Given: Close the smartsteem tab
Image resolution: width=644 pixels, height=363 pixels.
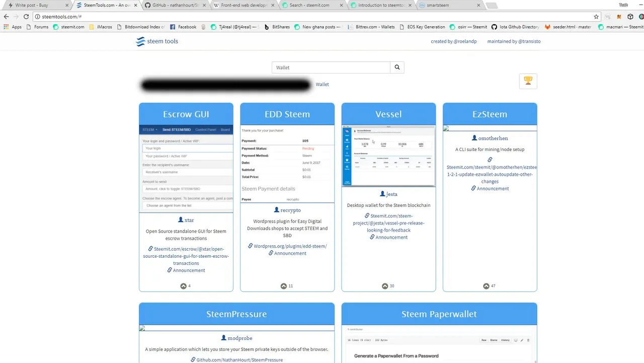Looking at the screenshot, I should pos(478,5).
